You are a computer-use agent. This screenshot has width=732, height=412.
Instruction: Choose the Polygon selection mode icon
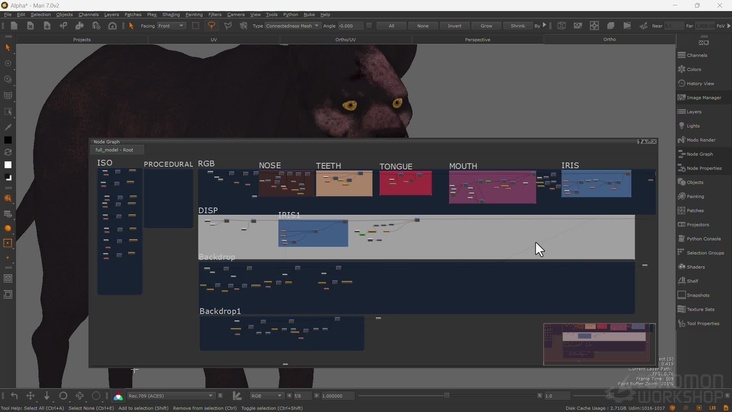[x=227, y=26]
